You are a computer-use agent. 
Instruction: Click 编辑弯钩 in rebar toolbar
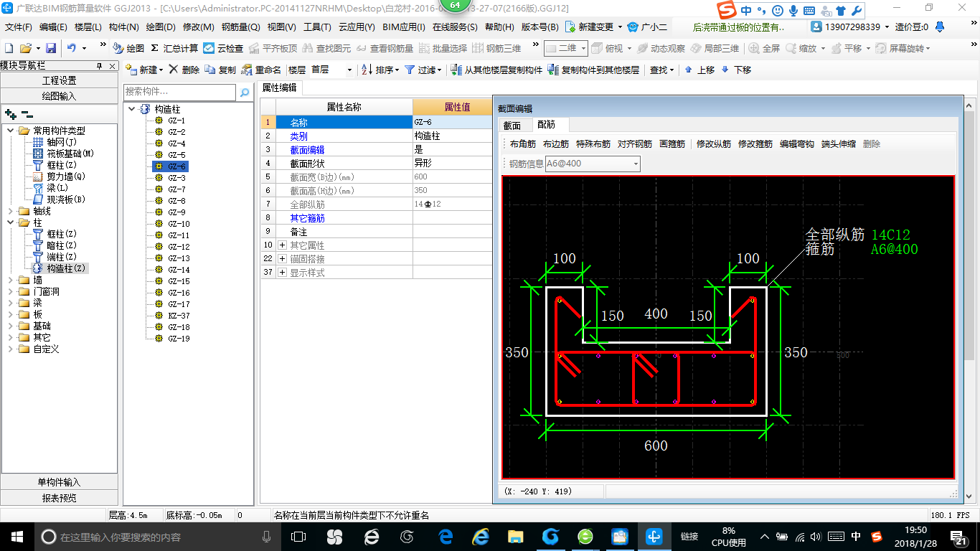pos(797,144)
